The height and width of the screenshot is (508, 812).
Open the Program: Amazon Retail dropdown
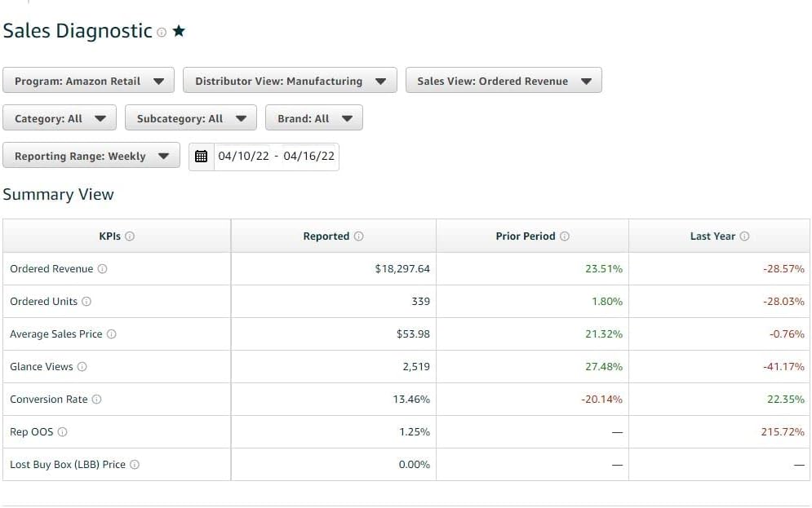88,81
